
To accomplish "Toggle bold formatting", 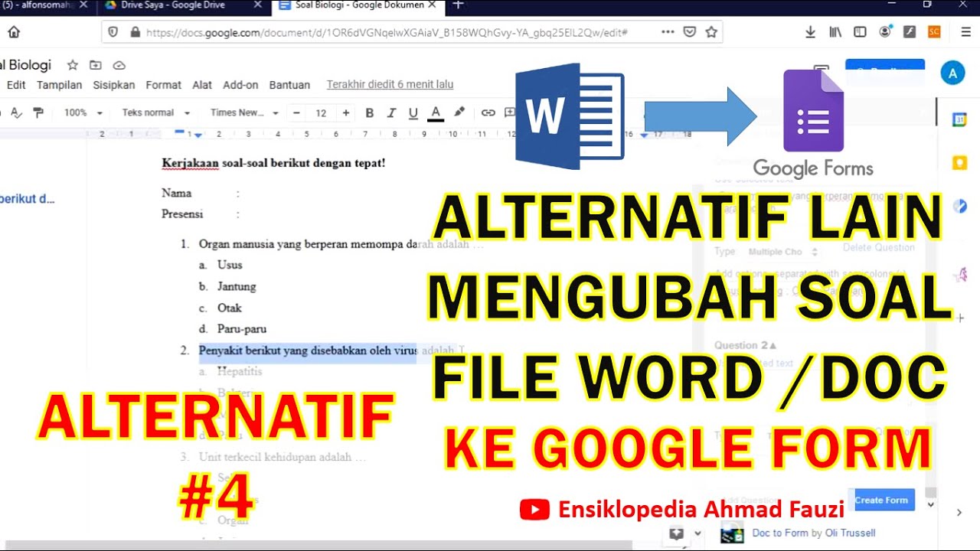I will [x=369, y=112].
